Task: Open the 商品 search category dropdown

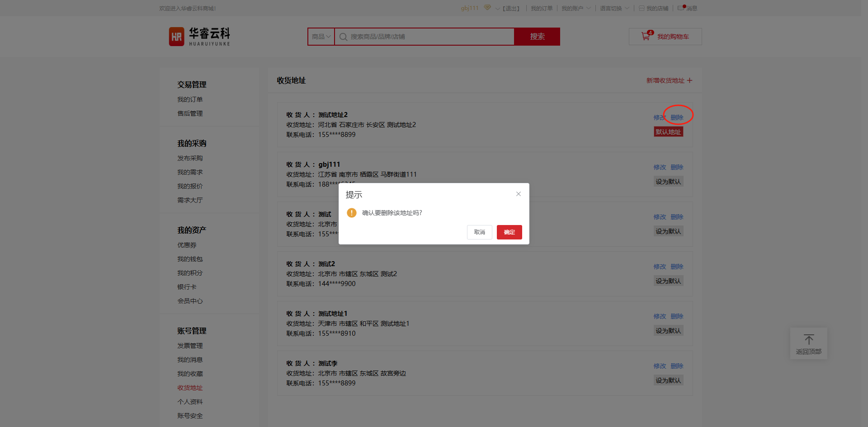Action: point(321,37)
